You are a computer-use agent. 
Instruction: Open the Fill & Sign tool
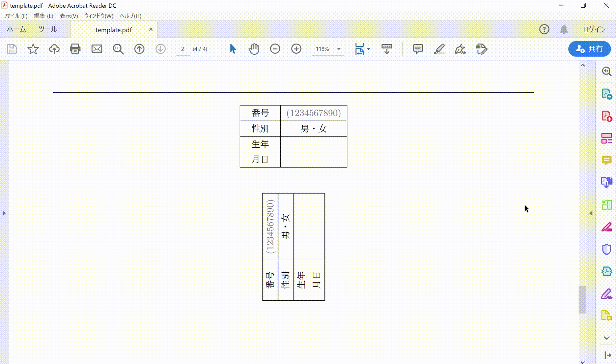click(461, 49)
